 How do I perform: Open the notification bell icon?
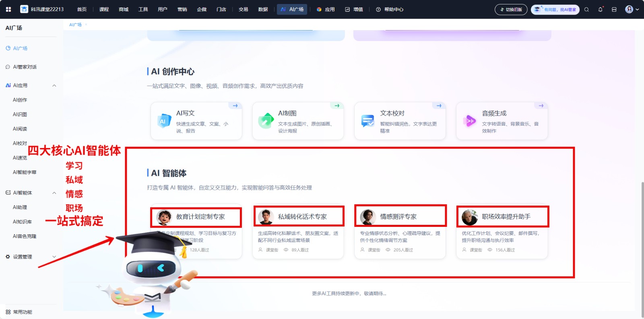tap(601, 9)
